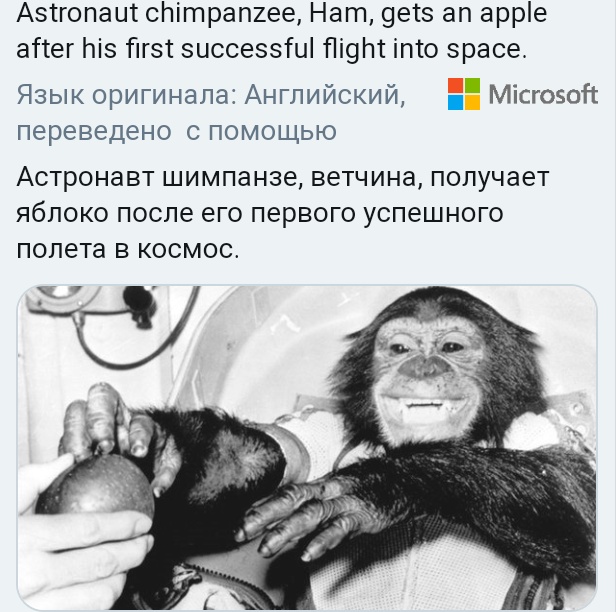Viewport: 616px width, 612px height.
Task: Click the word 'Astronaut' starting the tweet
Action: coord(77,13)
